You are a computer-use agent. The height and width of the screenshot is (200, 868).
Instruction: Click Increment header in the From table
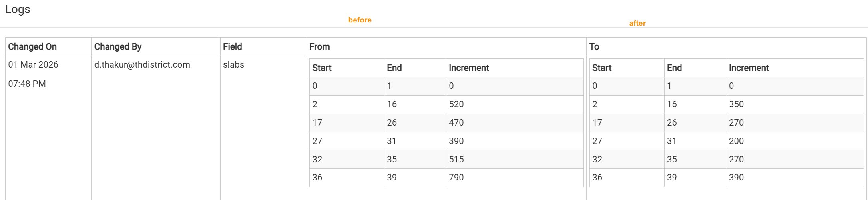469,68
